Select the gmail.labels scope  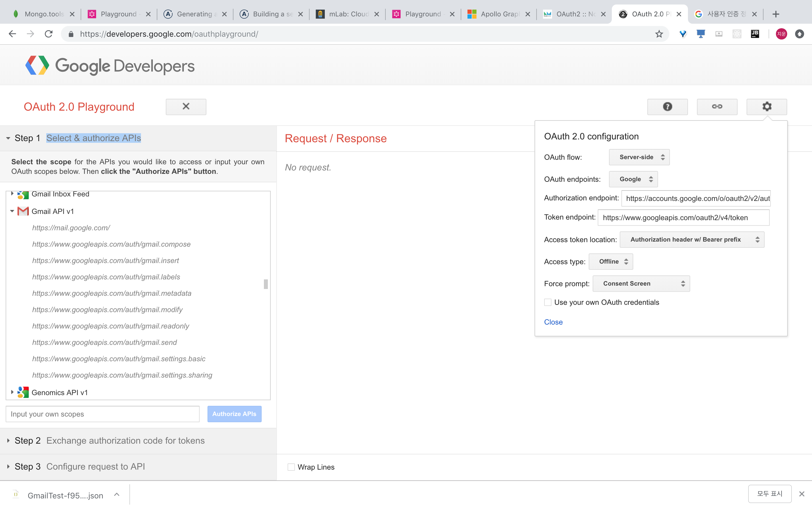pos(106,277)
